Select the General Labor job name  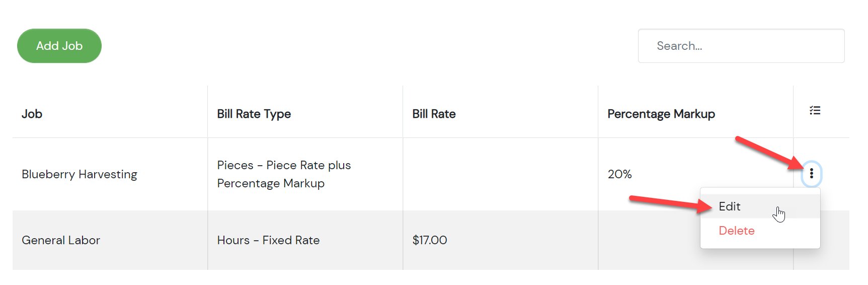point(61,240)
